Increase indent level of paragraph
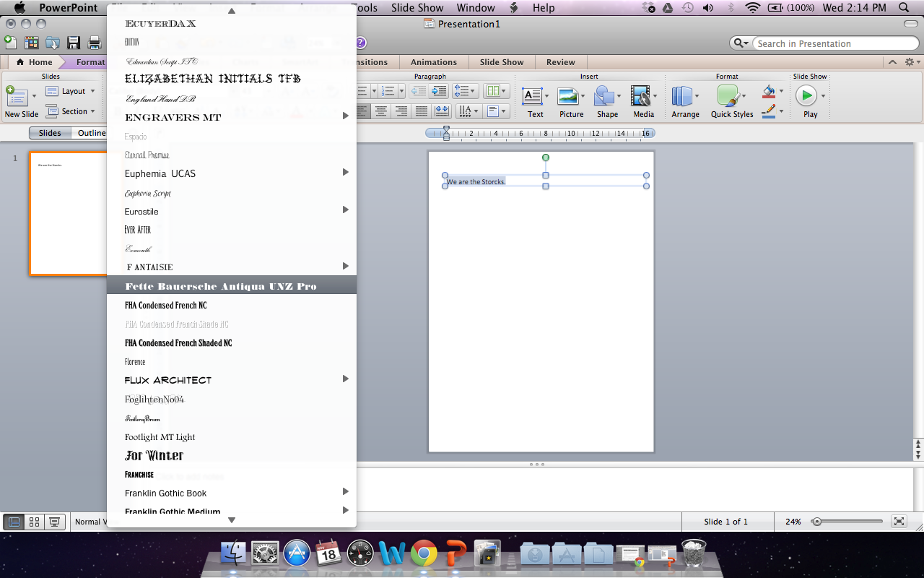Image resolution: width=924 pixels, height=578 pixels. pyautogui.click(x=439, y=91)
